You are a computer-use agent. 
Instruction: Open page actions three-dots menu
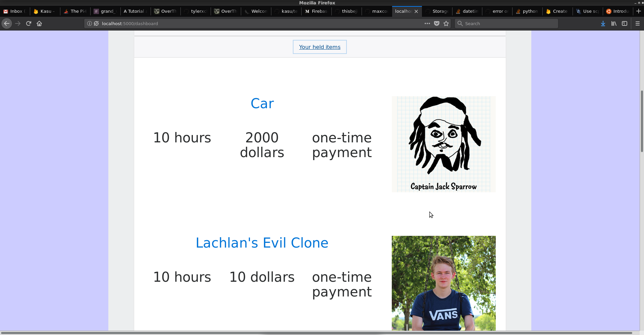[427, 23]
